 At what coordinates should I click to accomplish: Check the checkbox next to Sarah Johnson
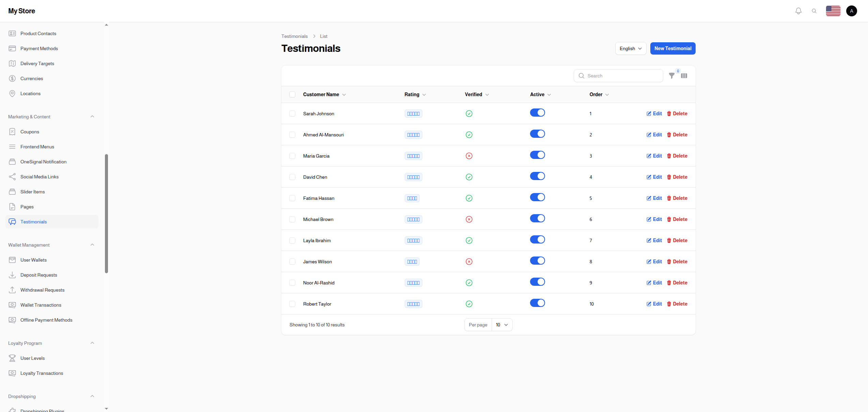pos(292,113)
